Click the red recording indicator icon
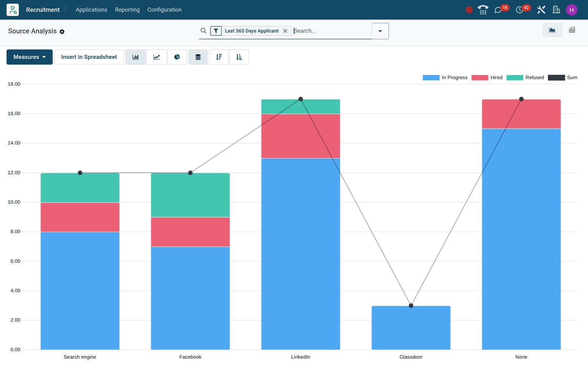The width and height of the screenshot is (588, 368). tap(469, 10)
